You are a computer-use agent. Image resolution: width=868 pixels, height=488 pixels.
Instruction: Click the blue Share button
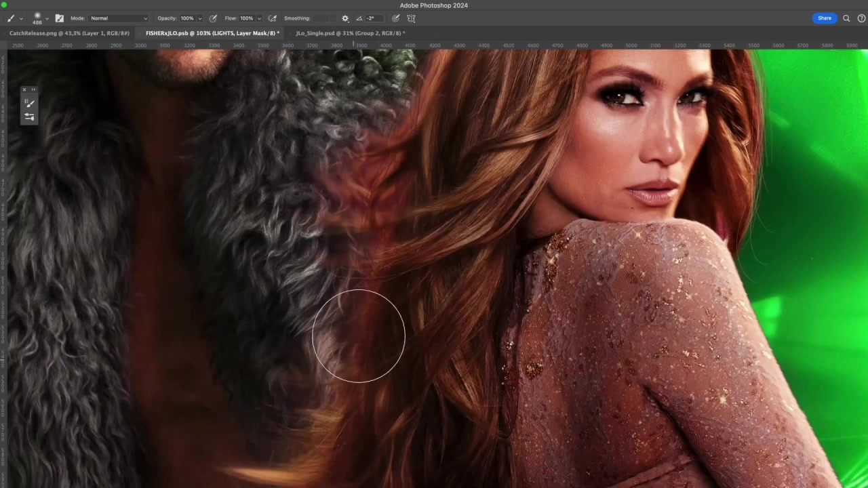(824, 18)
